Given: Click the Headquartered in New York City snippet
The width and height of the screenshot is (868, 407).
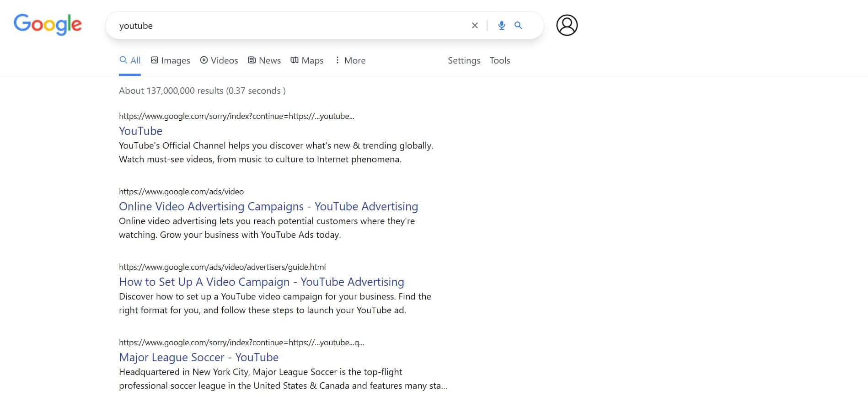Looking at the screenshot, I should tap(283, 379).
